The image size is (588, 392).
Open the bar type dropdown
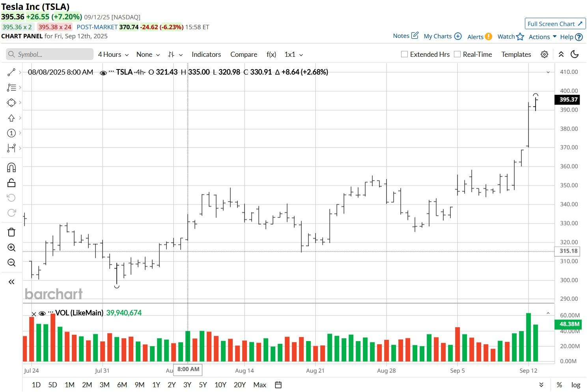pos(175,54)
